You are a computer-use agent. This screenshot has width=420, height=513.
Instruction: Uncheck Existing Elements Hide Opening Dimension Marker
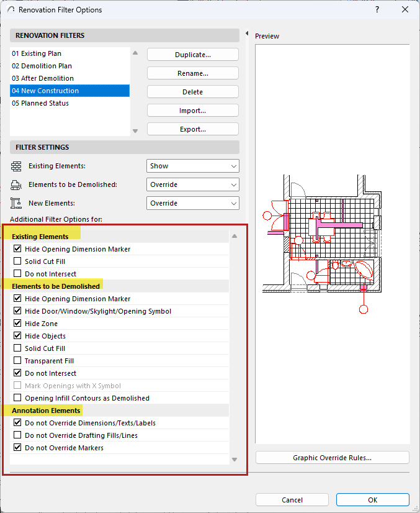[x=17, y=248]
